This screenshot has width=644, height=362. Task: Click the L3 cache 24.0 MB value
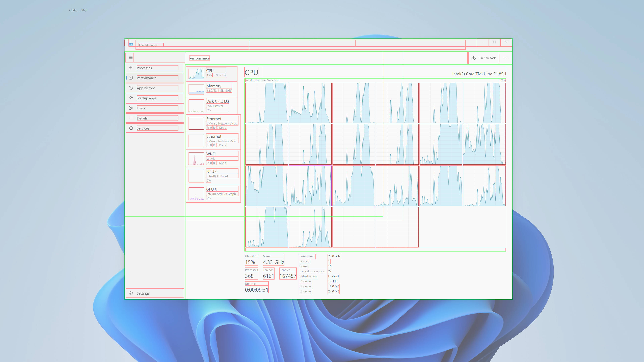334,291
